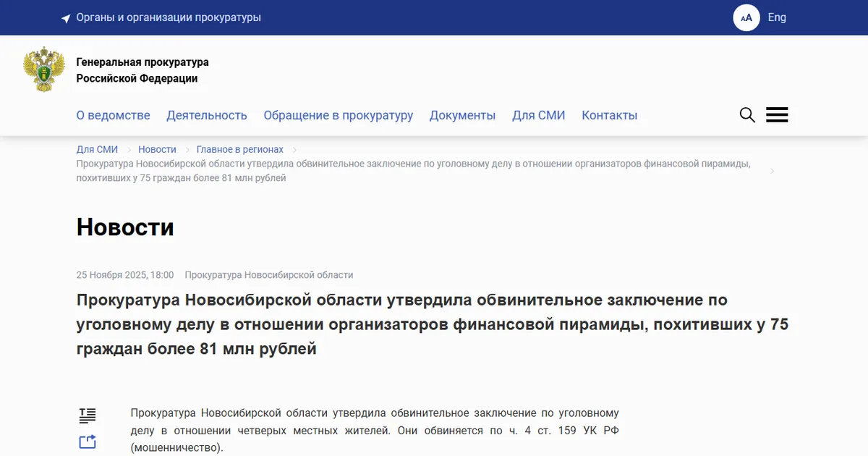Image resolution: width=868 pixels, height=456 pixels.
Task: Open Органы и организации прокуратуры link
Action: click(x=169, y=17)
